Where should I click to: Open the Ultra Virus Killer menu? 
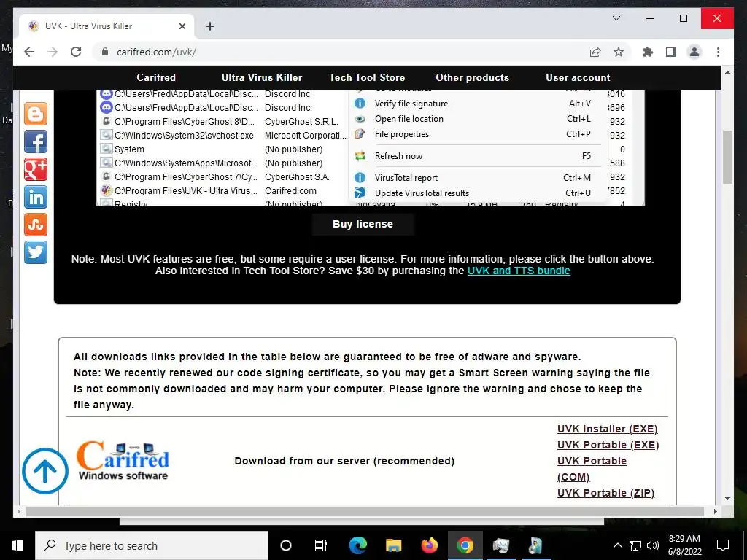pos(262,77)
